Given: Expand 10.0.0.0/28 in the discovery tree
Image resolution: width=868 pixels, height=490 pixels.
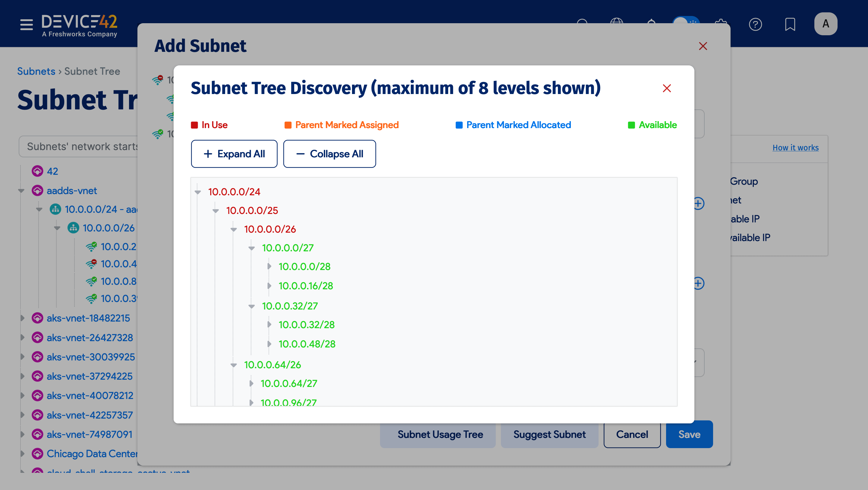Looking at the screenshot, I should pyautogui.click(x=269, y=266).
